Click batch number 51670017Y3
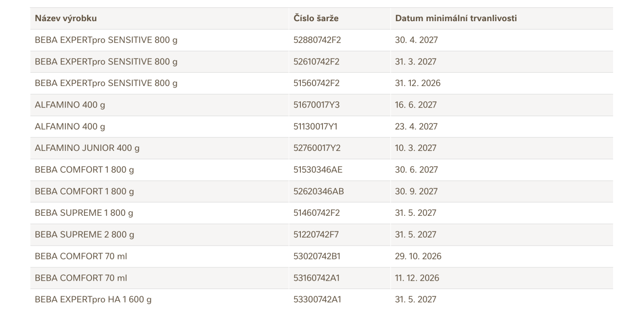The width and height of the screenshot is (644, 317). [x=316, y=105]
